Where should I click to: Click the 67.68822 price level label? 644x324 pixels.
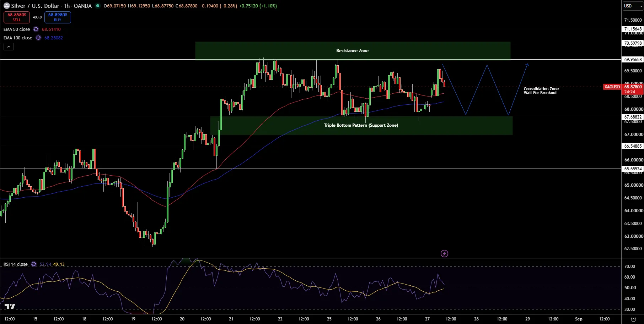click(x=633, y=117)
